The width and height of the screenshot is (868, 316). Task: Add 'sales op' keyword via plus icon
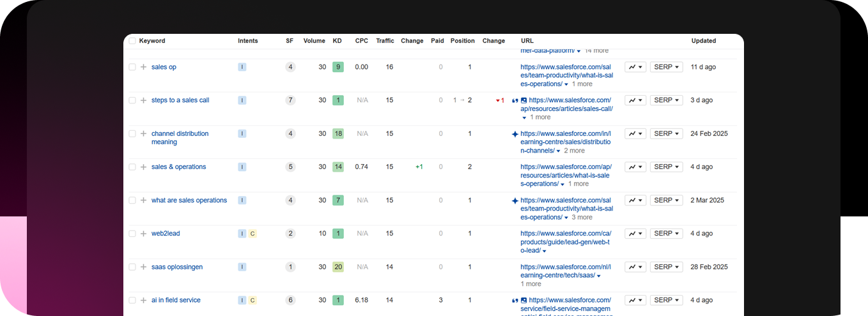pyautogui.click(x=143, y=67)
